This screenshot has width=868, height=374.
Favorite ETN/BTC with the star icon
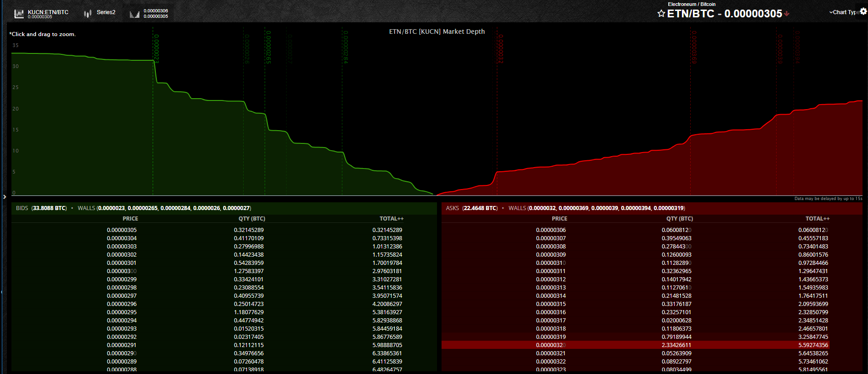(661, 14)
